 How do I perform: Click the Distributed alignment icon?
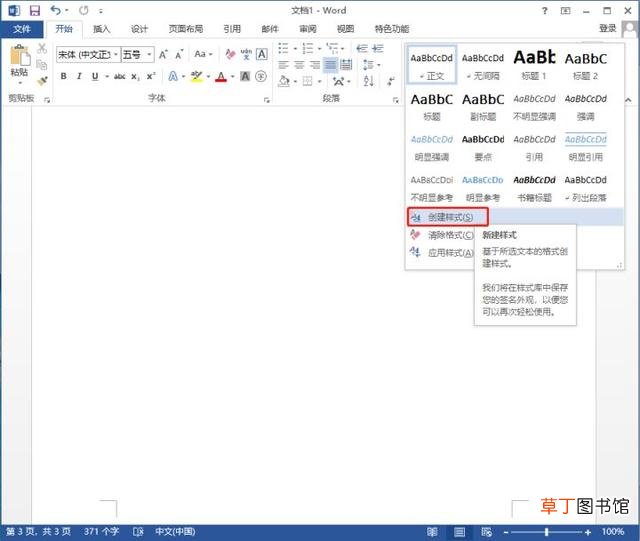[x=346, y=65]
